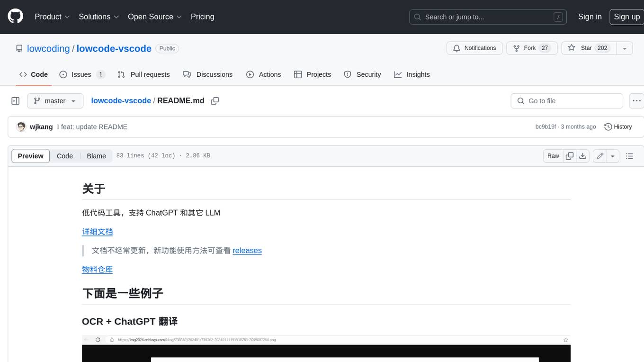Star the repository
Image resolution: width=644 pixels, height=362 pixels.
coord(589,48)
